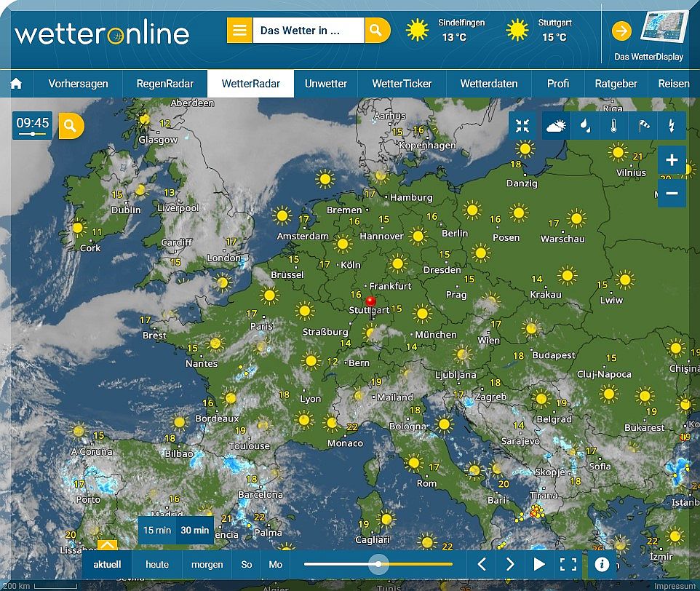
Task: Show the temperature thermometer layer
Action: pyautogui.click(x=613, y=126)
